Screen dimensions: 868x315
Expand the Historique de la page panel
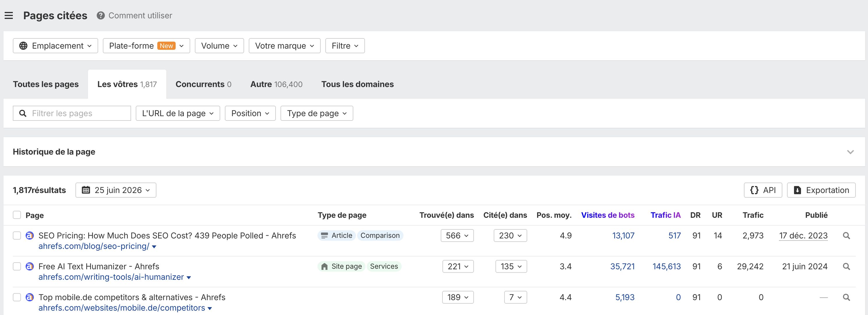point(850,152)
